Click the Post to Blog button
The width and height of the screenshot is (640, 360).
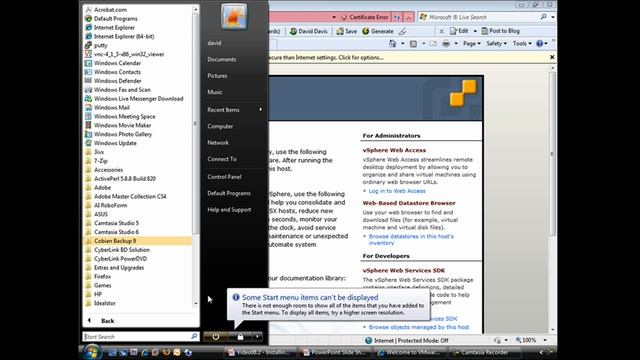coord(500,31)
